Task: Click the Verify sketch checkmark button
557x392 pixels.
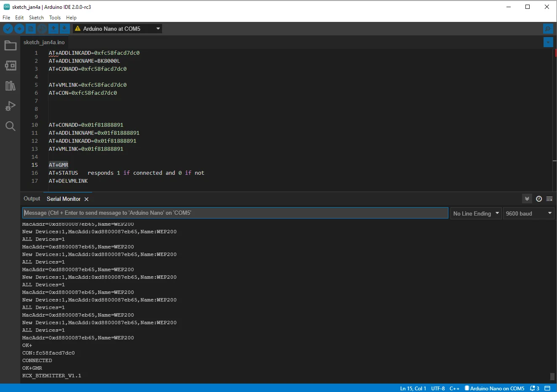Action: 8,29
